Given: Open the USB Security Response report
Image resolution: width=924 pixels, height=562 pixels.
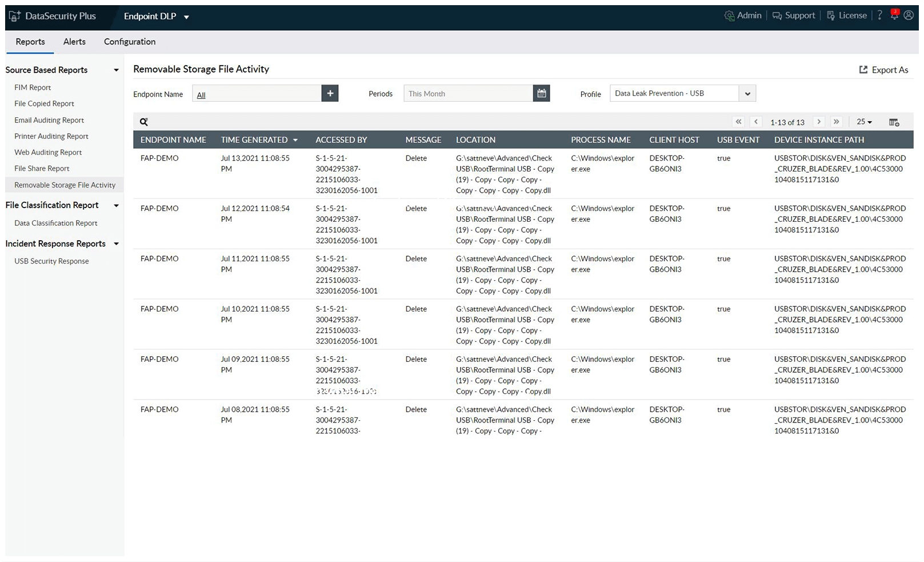Looking at the screenshot, I should (51, 261).
